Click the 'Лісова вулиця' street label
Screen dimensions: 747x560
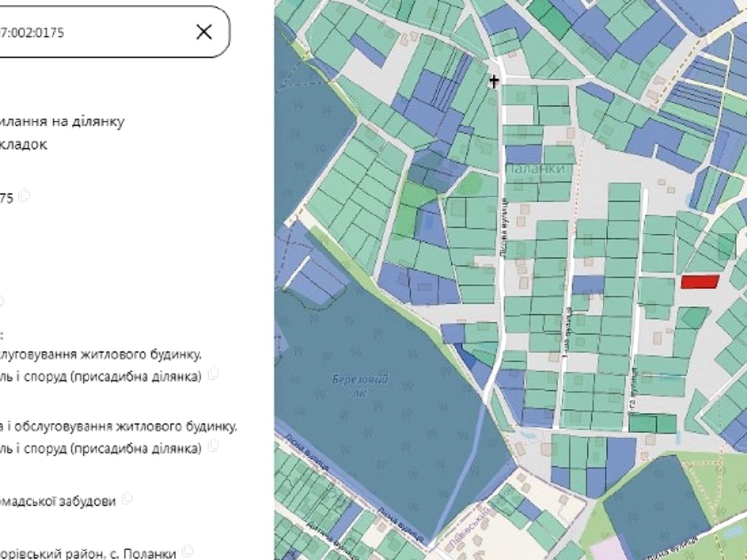(504, 227)
